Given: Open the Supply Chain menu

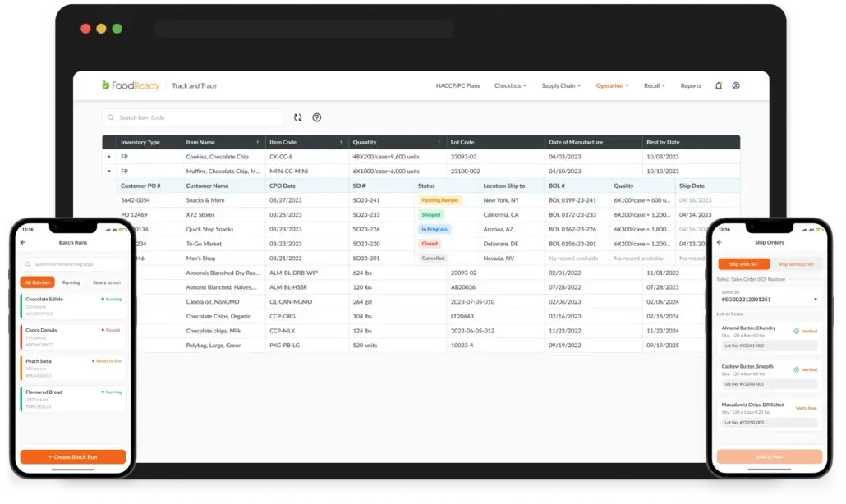Looking at the screenshot, I should [560, 85].
